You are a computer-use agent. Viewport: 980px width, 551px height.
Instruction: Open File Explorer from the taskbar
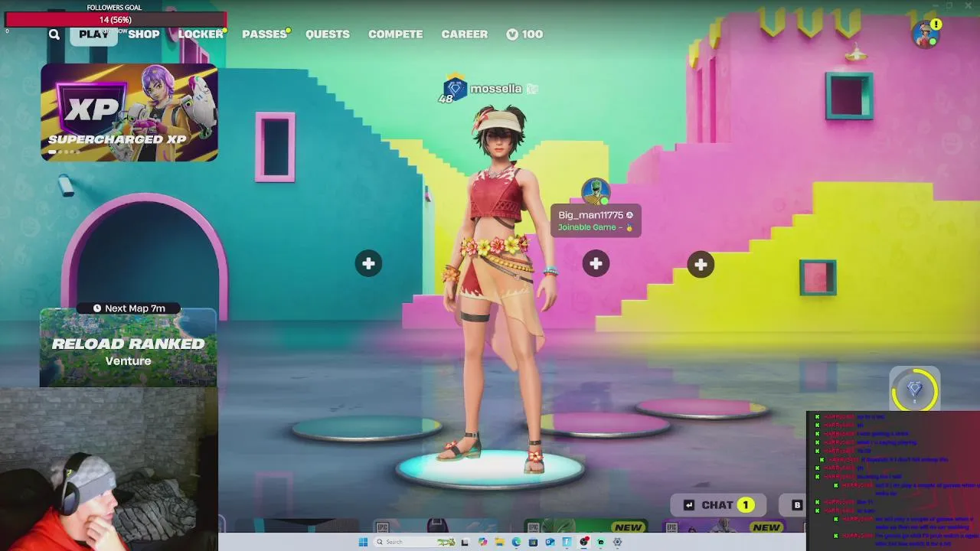tap(499, 542)
